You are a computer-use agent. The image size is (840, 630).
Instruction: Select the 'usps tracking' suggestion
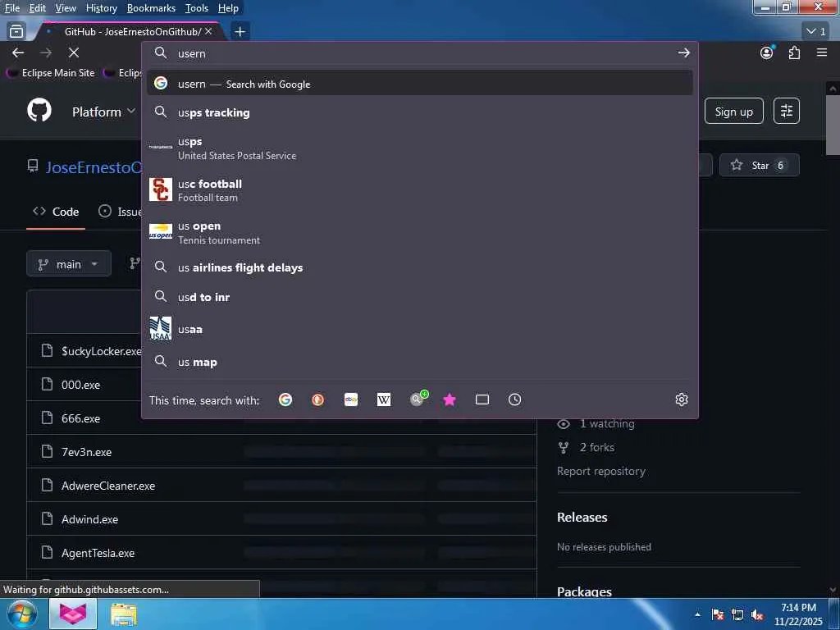click(420, 112)
